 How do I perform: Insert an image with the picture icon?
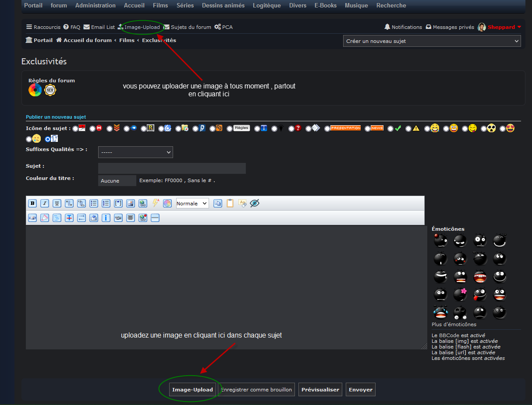[x=130, y=203]
